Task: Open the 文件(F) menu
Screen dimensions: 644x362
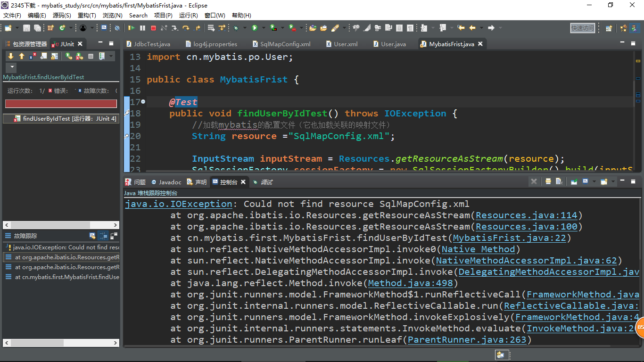Action: (x=12, y=15)
